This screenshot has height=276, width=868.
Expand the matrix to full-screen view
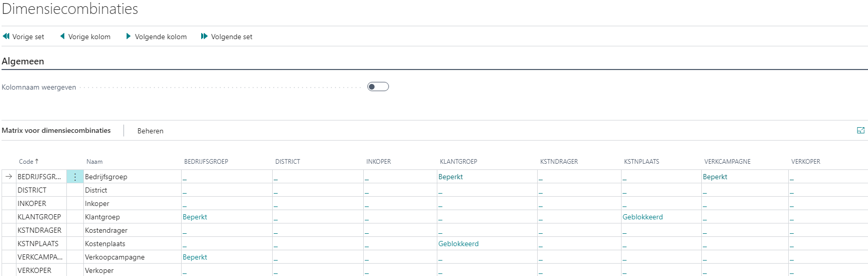click(x=860, y=130)
